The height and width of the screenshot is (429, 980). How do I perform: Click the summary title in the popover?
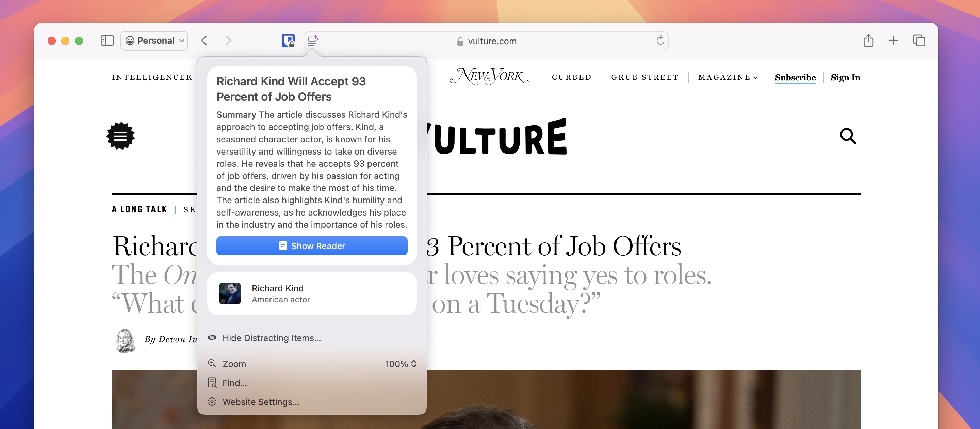click(291, 89)
